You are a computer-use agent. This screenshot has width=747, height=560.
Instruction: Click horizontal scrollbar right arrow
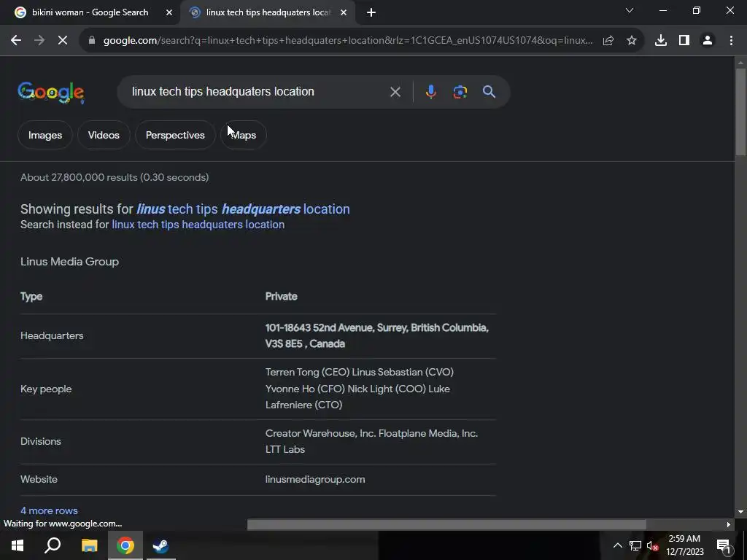(729, 525)
